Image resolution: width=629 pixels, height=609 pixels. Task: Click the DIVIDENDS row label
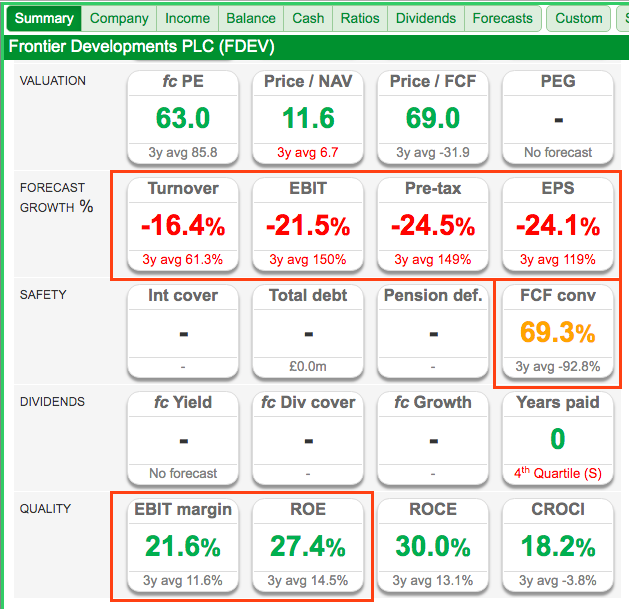(52, 402)
